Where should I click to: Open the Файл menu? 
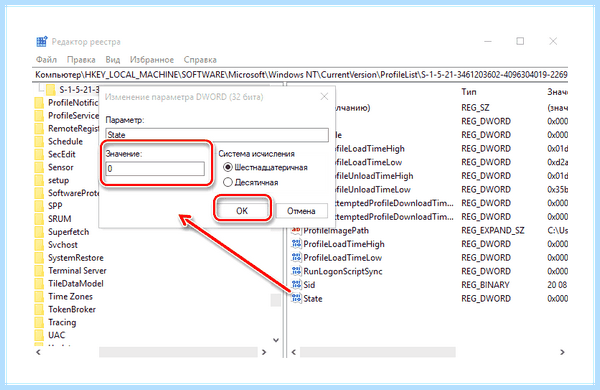click(x=46, y=60)
